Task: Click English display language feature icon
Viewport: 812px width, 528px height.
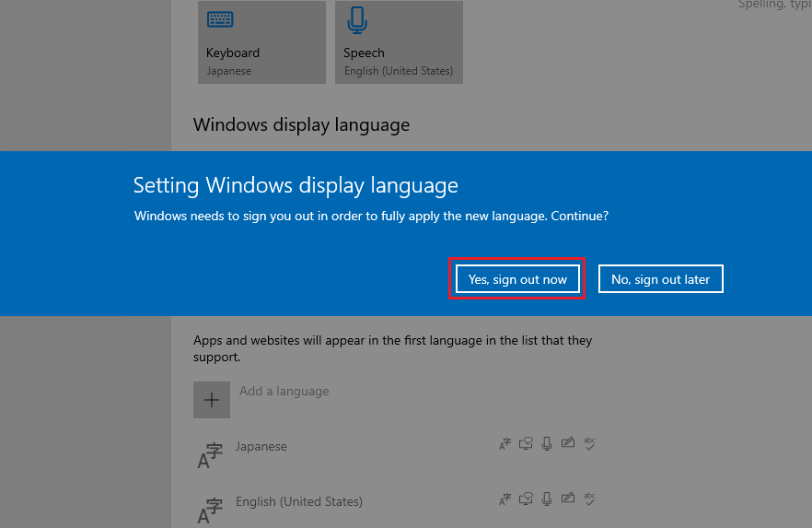Action: coord(505,499)
